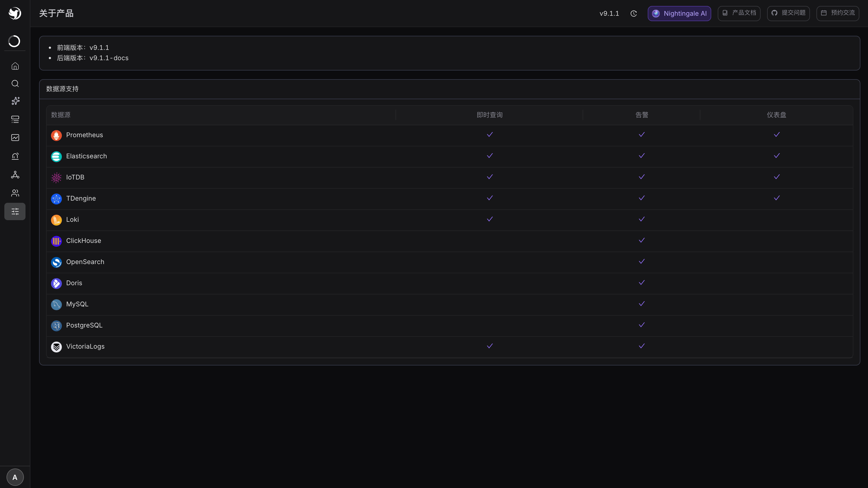The width and height of the screenshot is (868, 488).
Task: Click the VictoriaLogs row name
Action: tap(85, 346)
